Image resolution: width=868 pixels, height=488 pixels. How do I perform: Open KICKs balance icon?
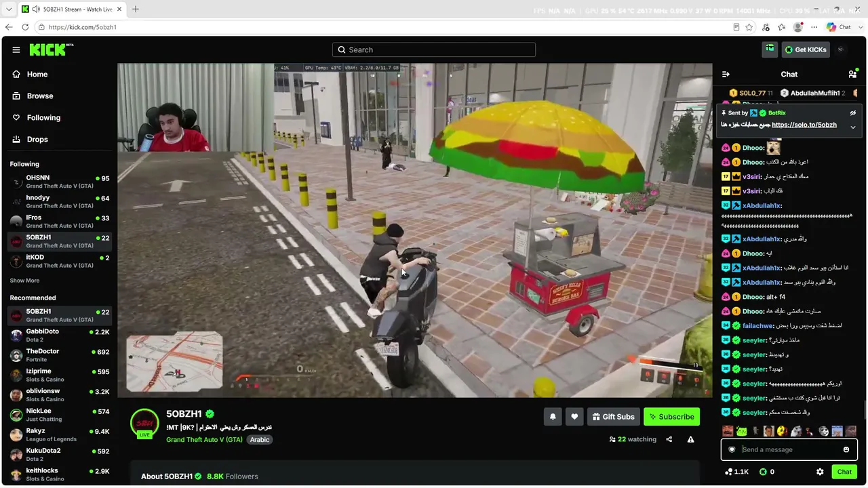click(767, 472)
